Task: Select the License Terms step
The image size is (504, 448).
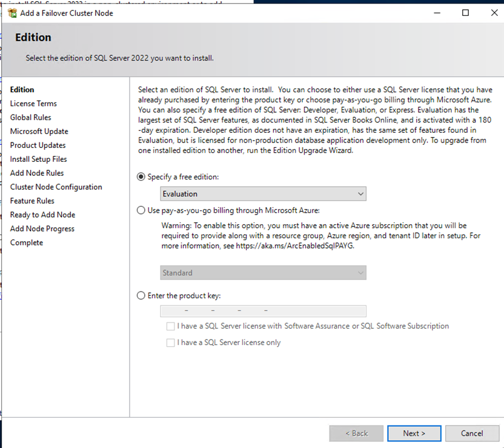Action: [33, 104]
